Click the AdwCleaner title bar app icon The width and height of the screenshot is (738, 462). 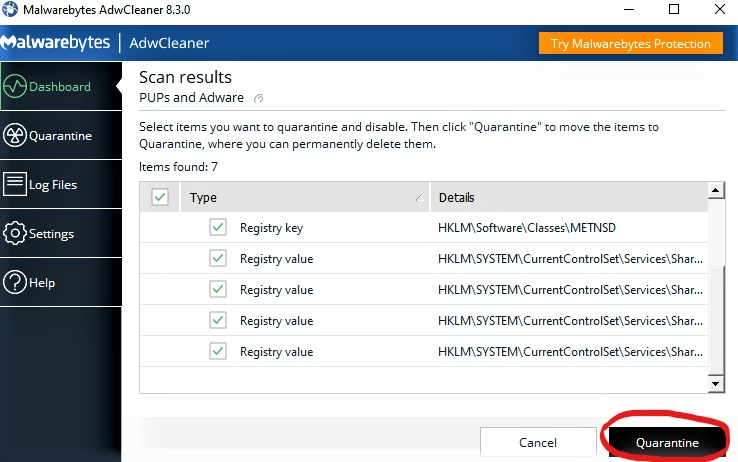10,9
